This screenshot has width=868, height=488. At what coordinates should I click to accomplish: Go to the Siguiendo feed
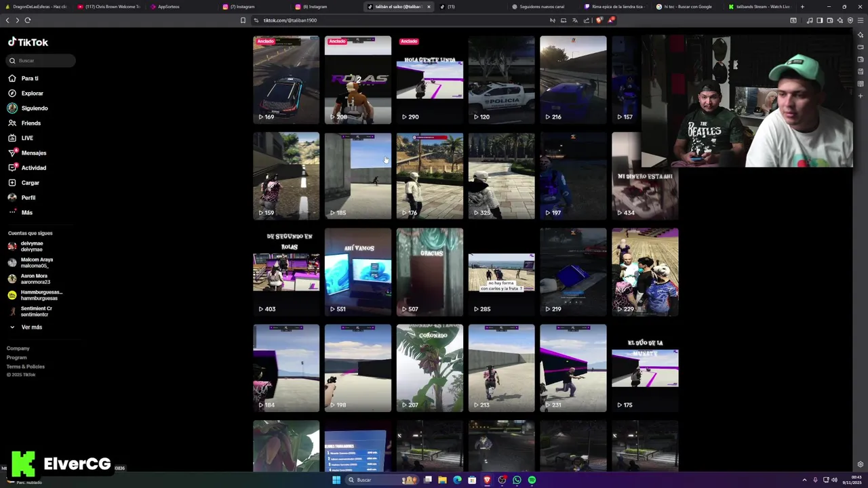pyautogui.click(x=28, y=108)
